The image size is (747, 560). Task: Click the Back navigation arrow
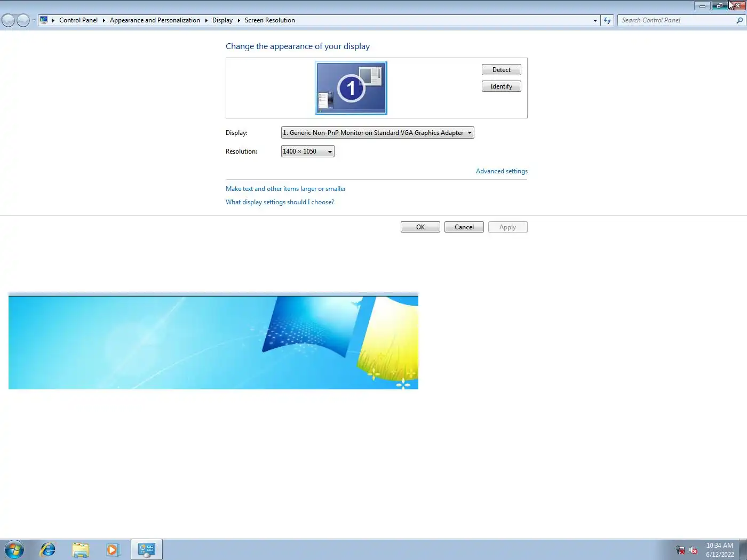click(8, 20)
